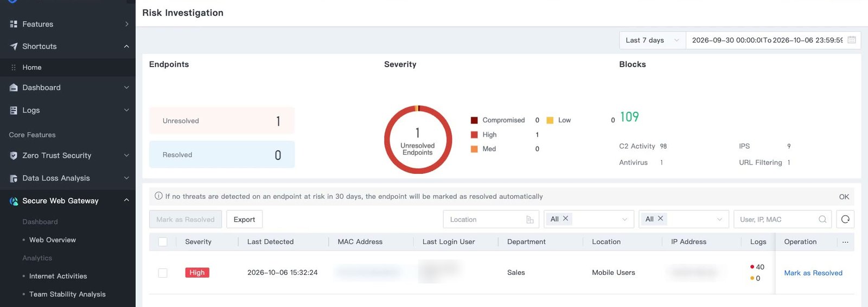Viewport: 868px width, 307px height.
Task: Click Mark as Resolved link in the row
Action: [813, 273]
